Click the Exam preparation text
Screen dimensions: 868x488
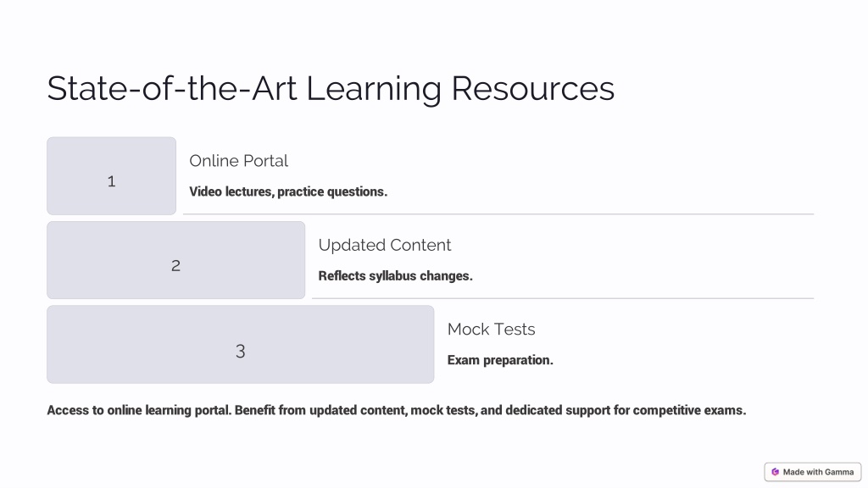(500, 360)
